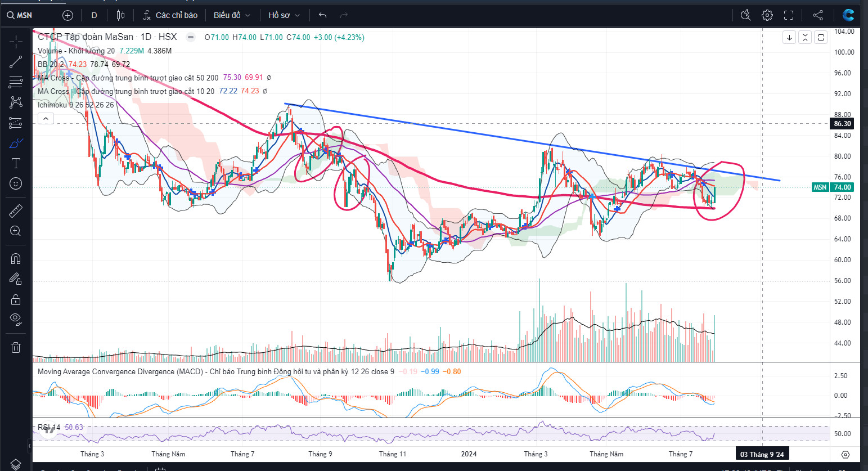Screen dimensions: 868x471
Task: Open time axis settings icon
Action: click(845, 454)
